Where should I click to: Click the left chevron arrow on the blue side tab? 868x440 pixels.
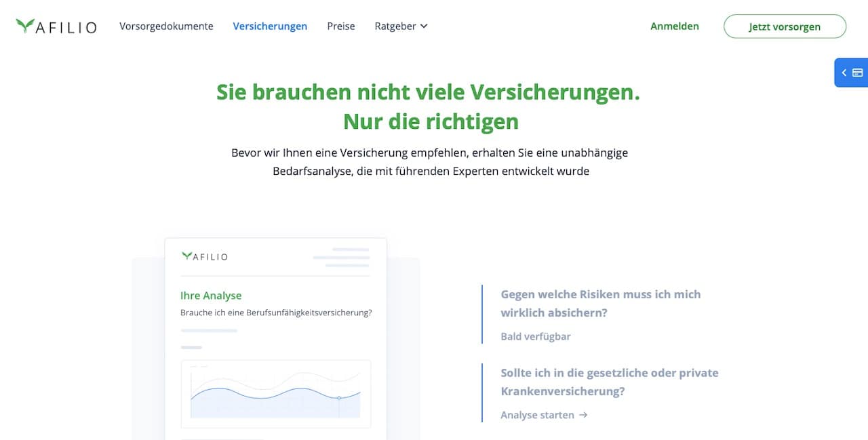point(844,73)
